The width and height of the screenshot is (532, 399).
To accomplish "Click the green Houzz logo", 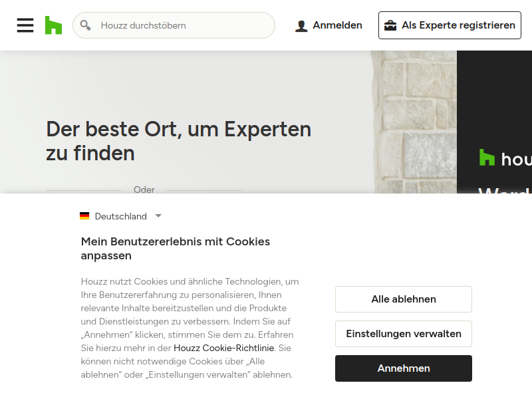I will click(x=54, y=25).
